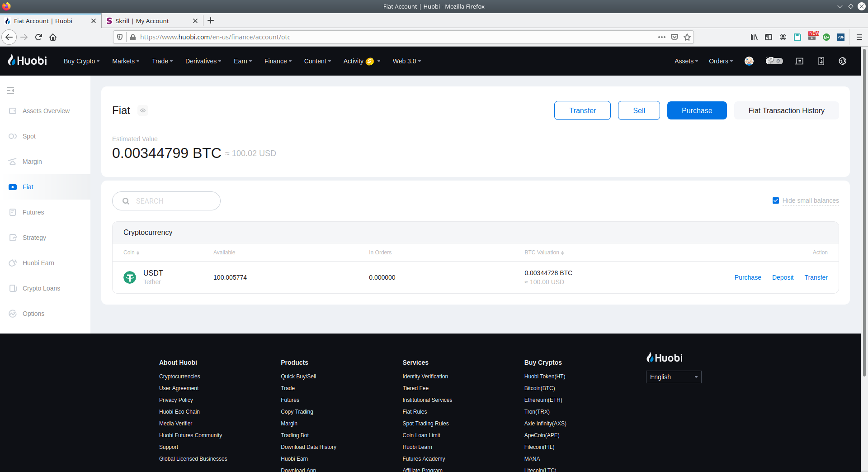The width and height of the screenshot is (868, 472).
Task: Select Spot in the sidebar
Action: click(x=45, y=136)
